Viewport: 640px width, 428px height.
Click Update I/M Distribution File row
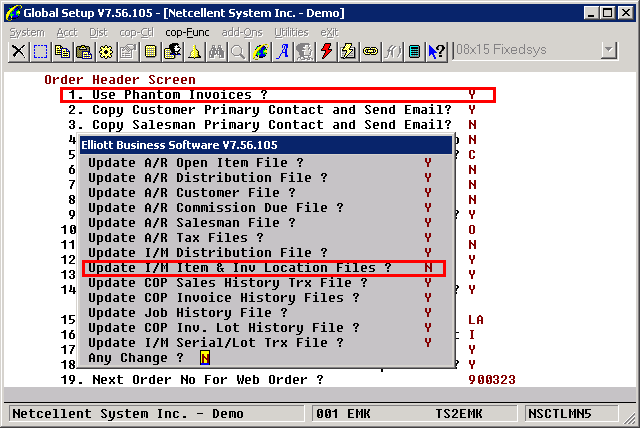[x=260, y=253]
